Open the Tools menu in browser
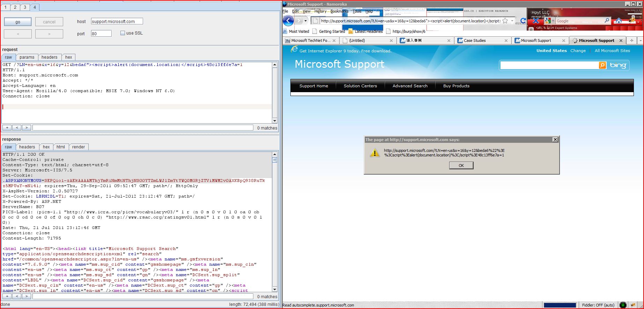The image size is (644, 309). [x=357, y=11]
